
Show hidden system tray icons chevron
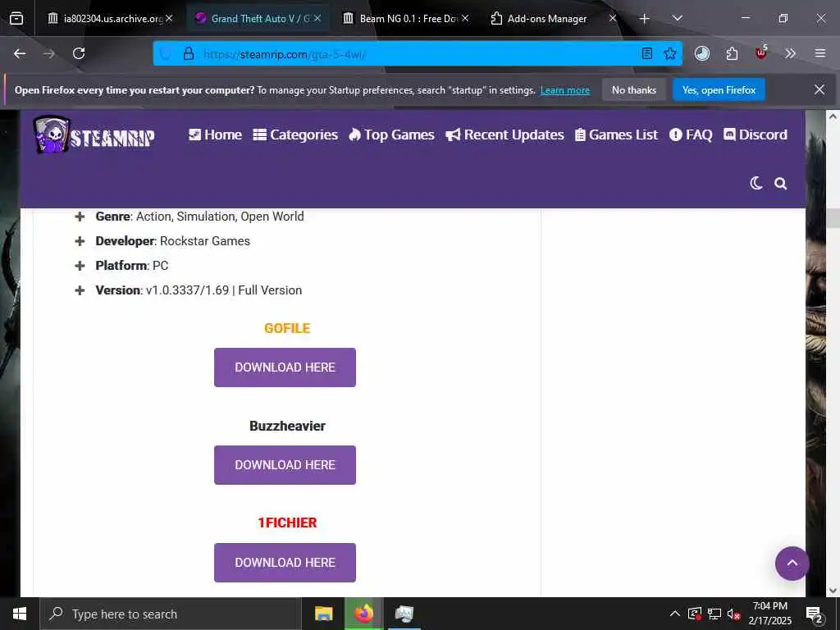point(675,614)
